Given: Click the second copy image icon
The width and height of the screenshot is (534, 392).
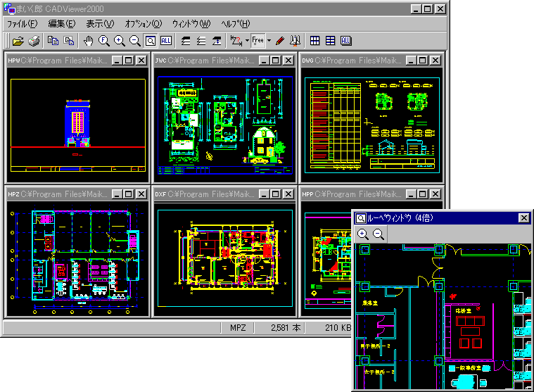Looking at the screenshot, I should pyautogui.click(x=69, y=41).
